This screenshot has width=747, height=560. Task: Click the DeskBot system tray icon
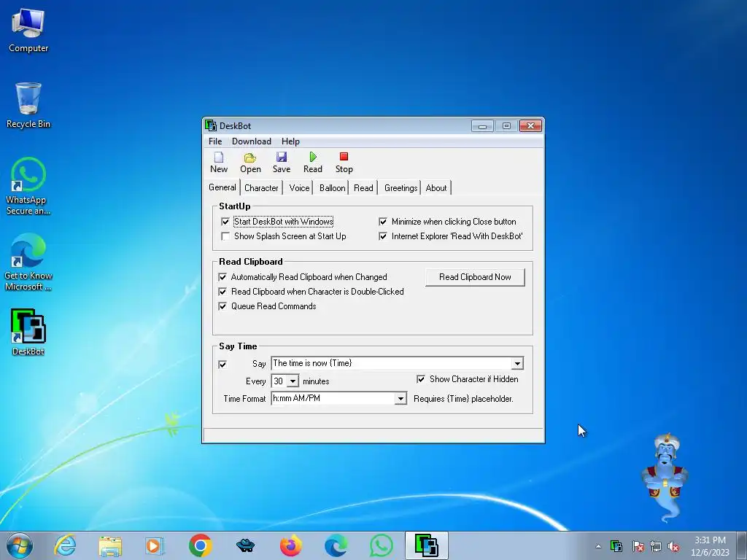(x=616, y=546)
